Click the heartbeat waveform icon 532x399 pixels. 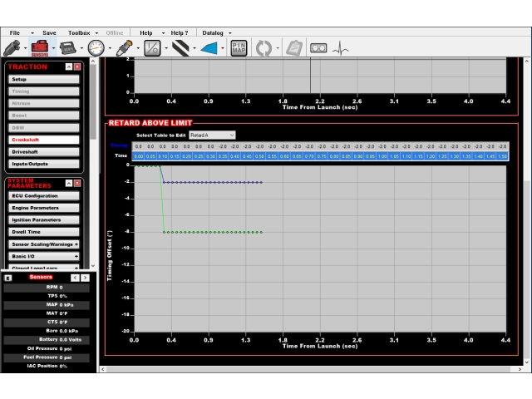coord(340,48)
